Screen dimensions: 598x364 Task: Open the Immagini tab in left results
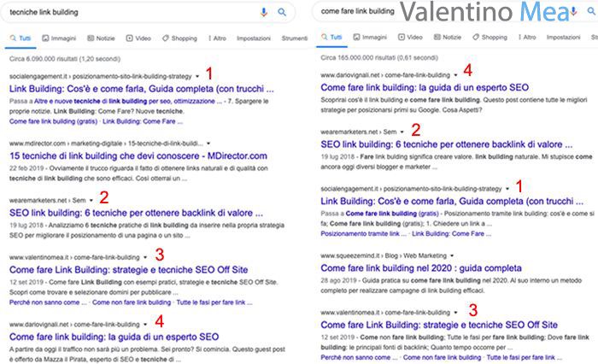pos(59,38)
